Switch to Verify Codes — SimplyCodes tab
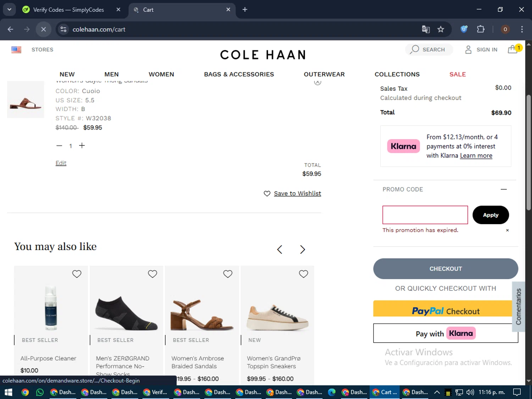 [68, 10]
